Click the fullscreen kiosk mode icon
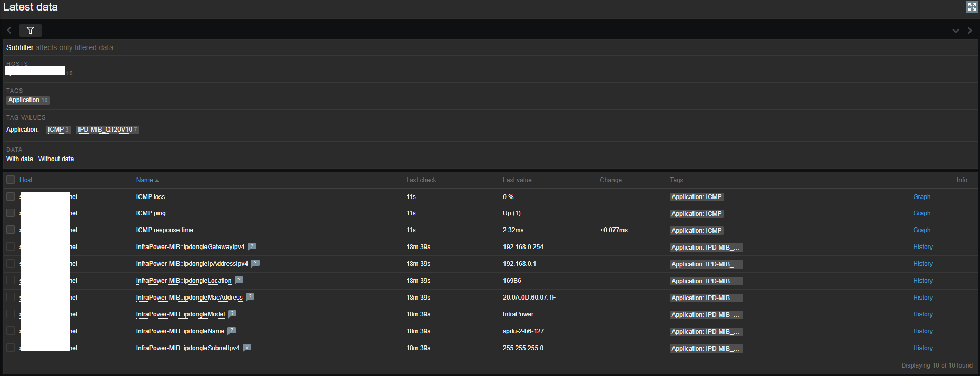This screenshot has height=376, width=980. click(x=972, y=7)
